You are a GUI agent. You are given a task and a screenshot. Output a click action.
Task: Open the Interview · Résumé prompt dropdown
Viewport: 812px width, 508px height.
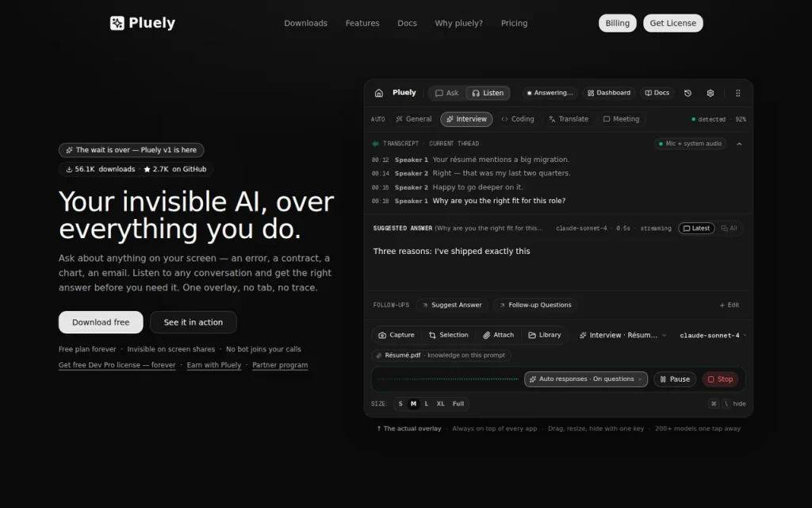[623, 335]
